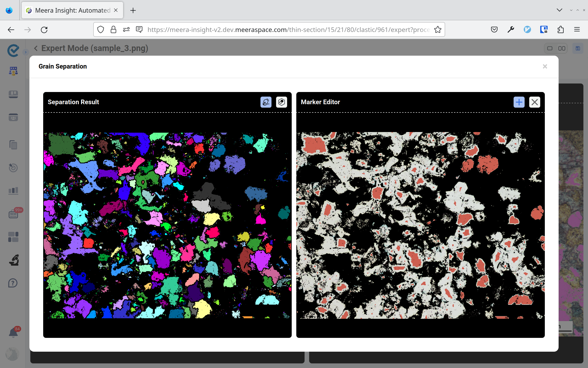588x368 pixels.
Task: Open site permissions settings icon
Action: tap(126, 30)
